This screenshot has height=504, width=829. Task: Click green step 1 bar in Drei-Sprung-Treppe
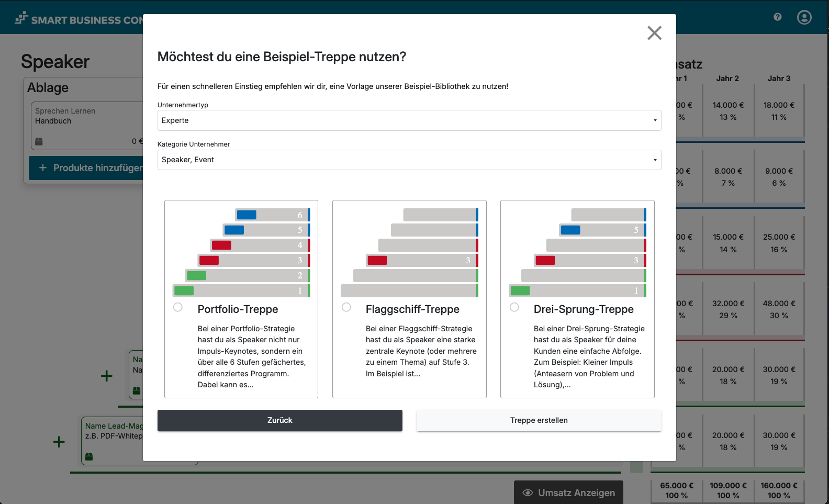(x=520, y=290)
